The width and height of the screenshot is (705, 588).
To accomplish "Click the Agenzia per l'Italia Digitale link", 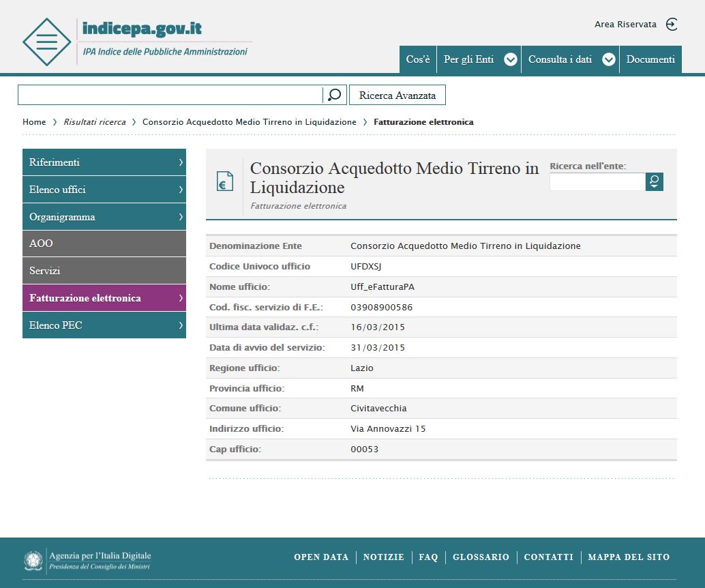I will click(x=100, y=556).
